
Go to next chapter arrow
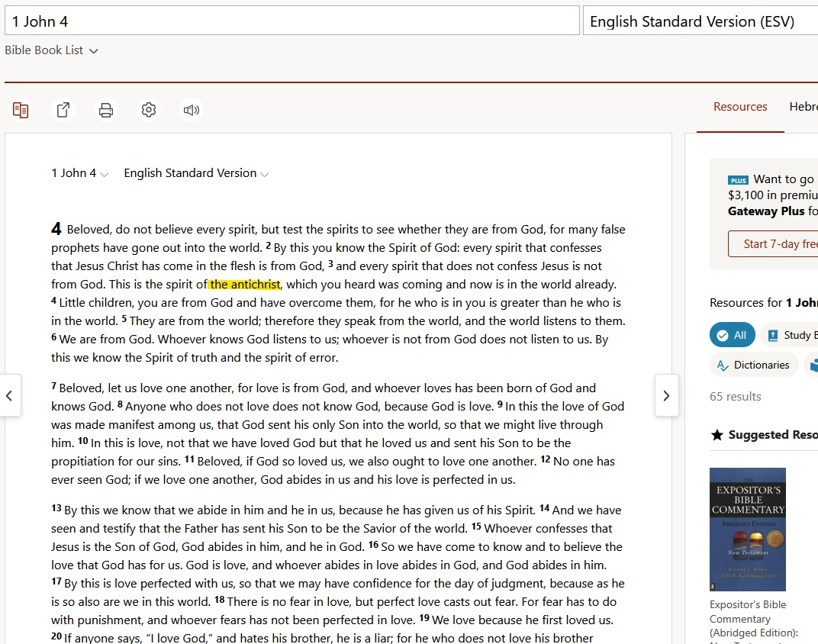[666, 395]
